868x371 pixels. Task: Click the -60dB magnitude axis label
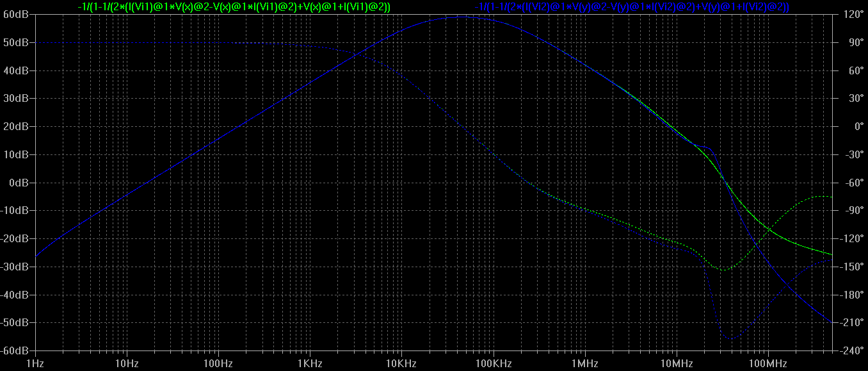tap(14, 350)
